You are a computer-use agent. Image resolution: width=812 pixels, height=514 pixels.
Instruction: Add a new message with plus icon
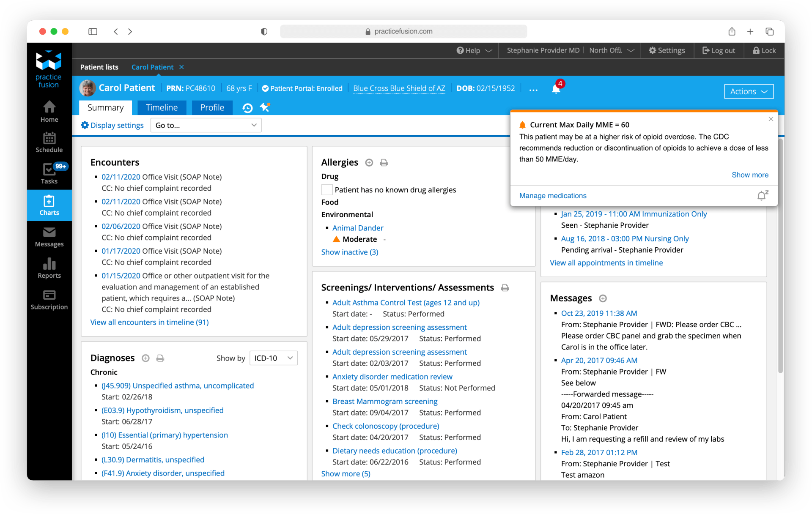(603, 298)
